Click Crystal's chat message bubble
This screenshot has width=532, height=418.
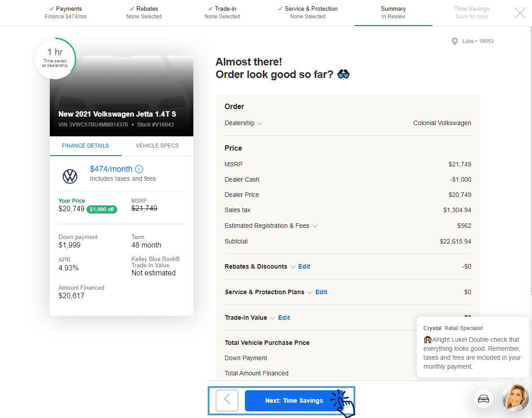472,347
